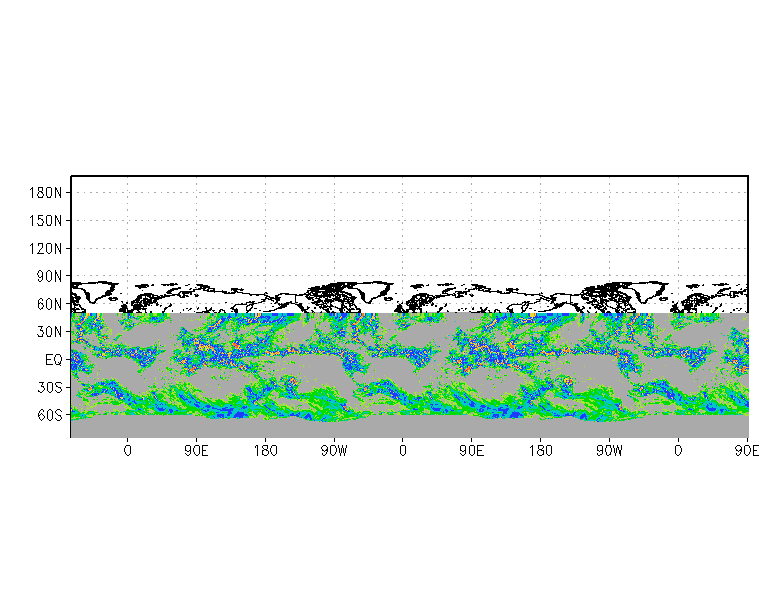Click the 60S latitude axis label
784x612 pixels.
point(50,416)
